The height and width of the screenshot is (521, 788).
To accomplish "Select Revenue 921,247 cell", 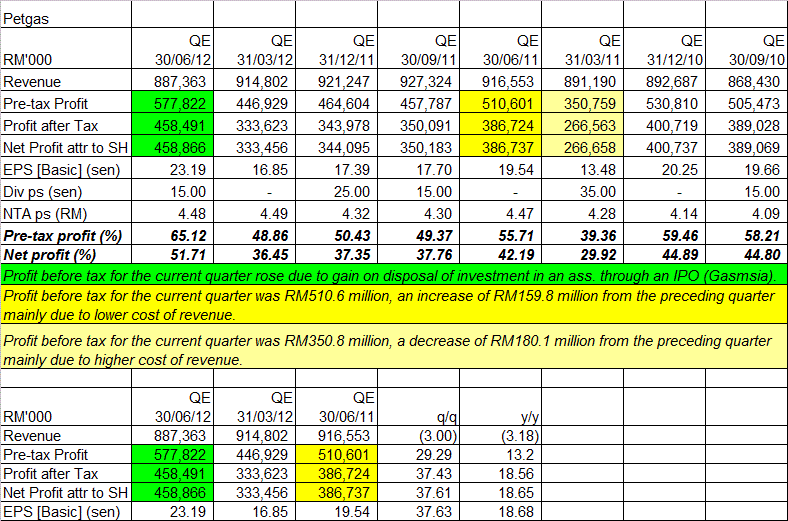I will pos(336,81).
